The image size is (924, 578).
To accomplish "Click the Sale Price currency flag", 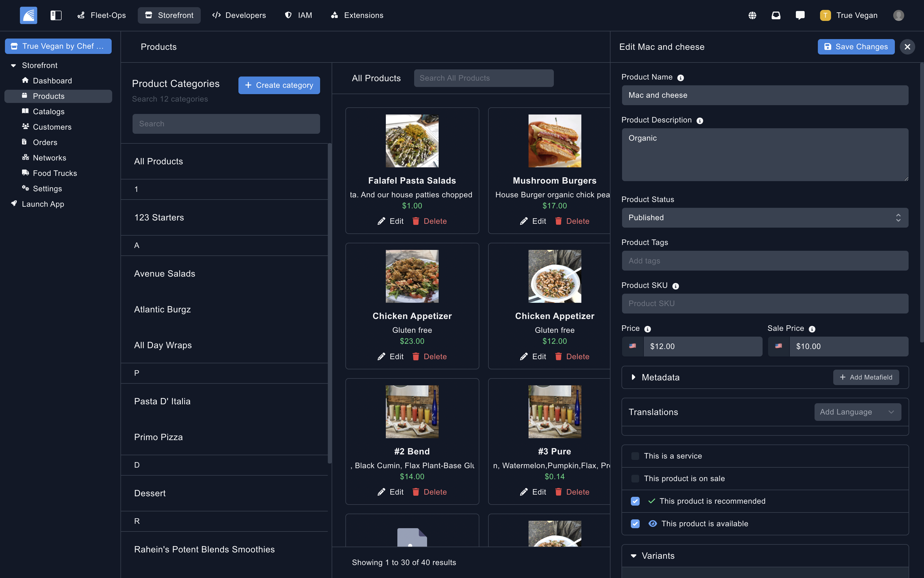I will point(779,346).
